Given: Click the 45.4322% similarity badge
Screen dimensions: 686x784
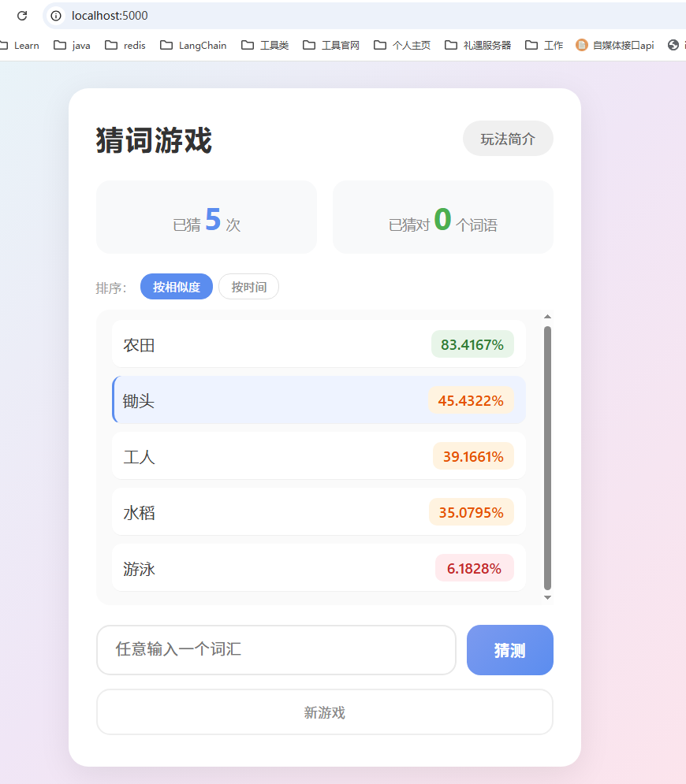Looking at the screenshot, I should [x=471, y=400].
